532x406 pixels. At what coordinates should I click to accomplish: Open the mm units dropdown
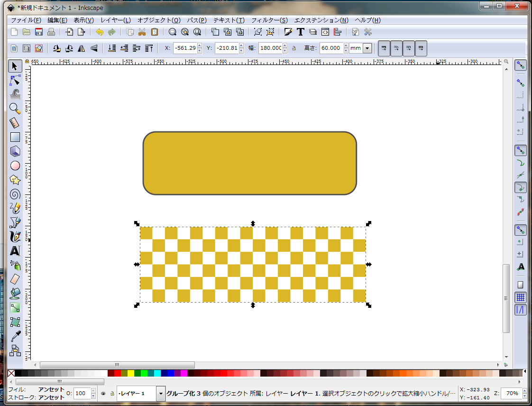tap(367, 48)
